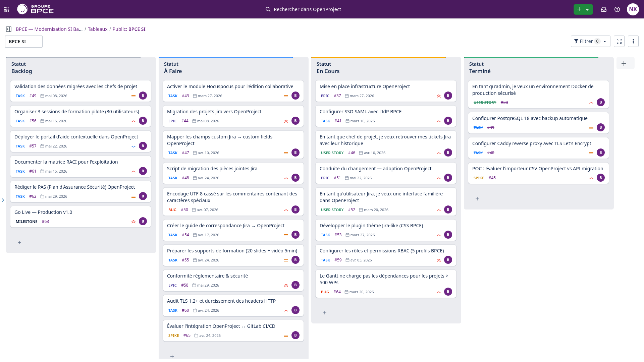Click the calendar icon on task #49
This screenshot has width=644, height=362.
point(42,96)
